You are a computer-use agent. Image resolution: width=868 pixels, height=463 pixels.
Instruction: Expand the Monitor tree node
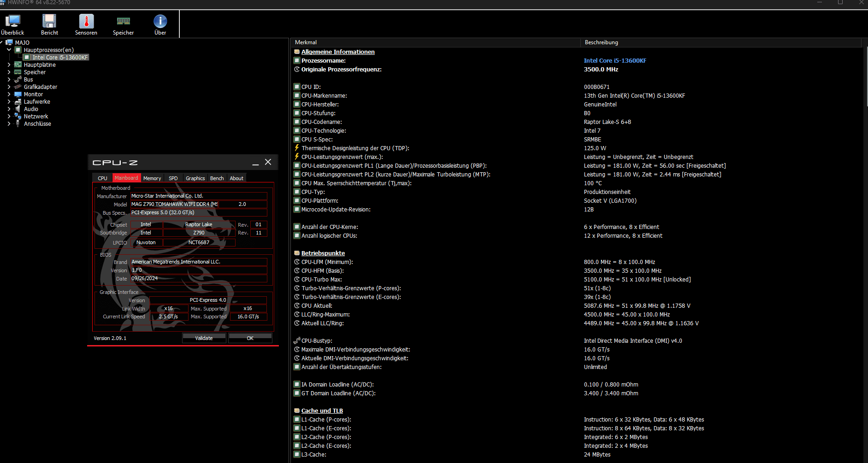9,94
